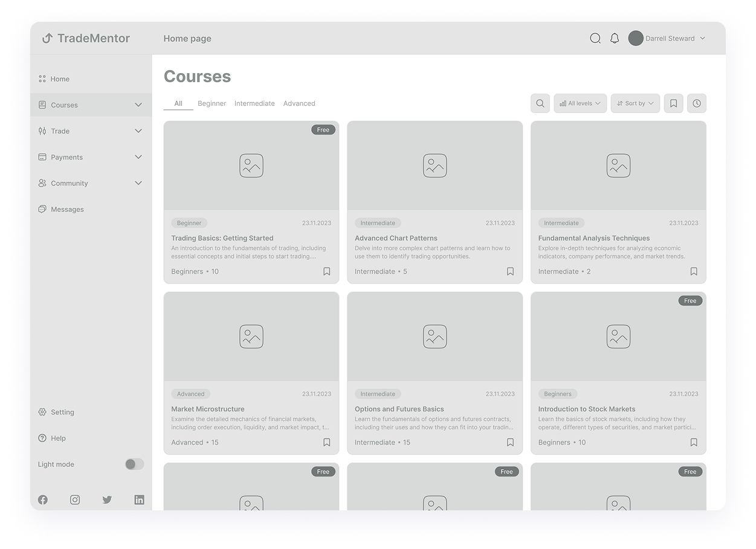Bookmark Market Microstructure course
The image size is (756, 549).
click(x=327, y=442)
